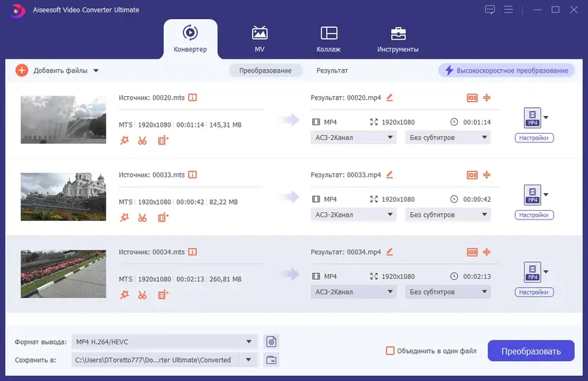Select the MP4 format icon for 00034.mp4
Viewport: 588px width, 381px height.
[x=532, y=272]
